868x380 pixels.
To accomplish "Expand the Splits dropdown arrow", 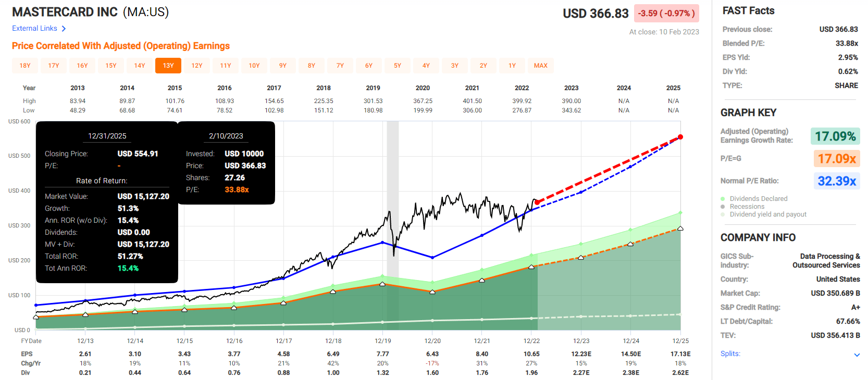I will coord(857,355).
